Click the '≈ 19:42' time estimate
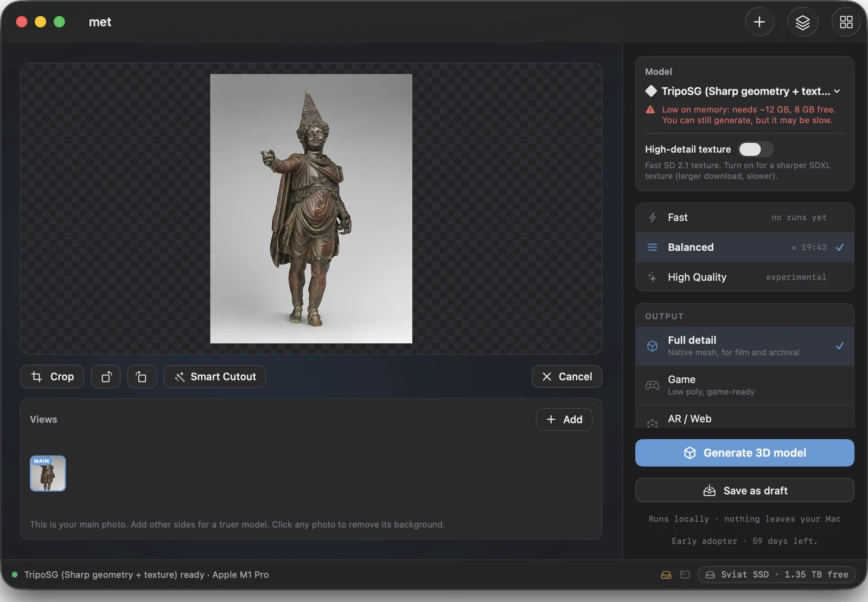Screen dimensions: 868x602 pyautogui.click(x=809, y=248)
